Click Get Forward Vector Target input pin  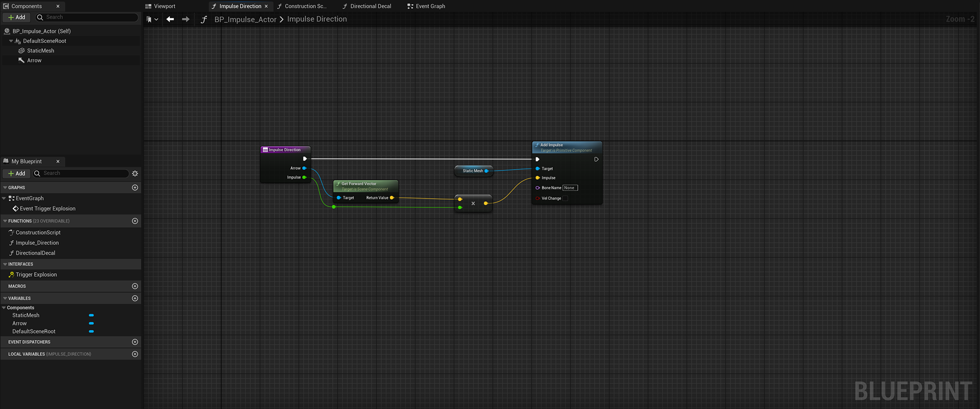tap(339, 198)
